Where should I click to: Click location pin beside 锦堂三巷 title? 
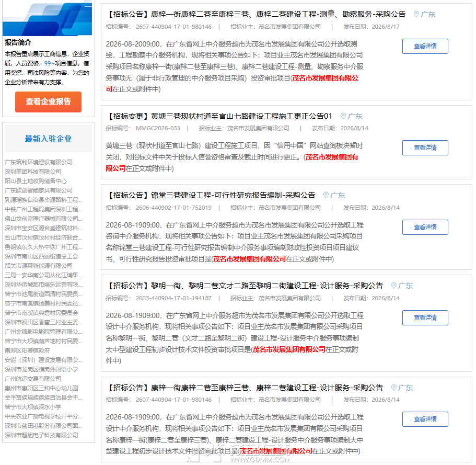click(x=326, y=195)
